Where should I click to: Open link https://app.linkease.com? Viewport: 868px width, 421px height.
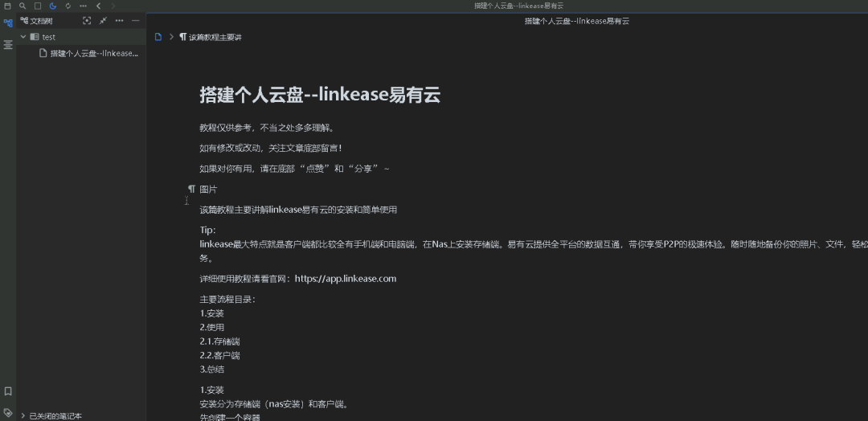click(346, 278)
